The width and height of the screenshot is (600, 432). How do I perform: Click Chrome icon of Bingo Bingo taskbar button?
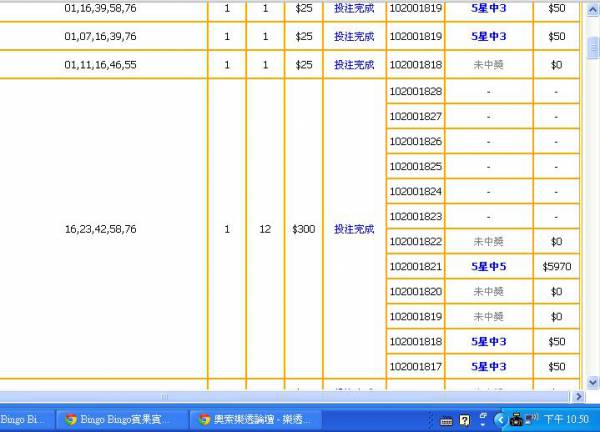pos(71,420)
